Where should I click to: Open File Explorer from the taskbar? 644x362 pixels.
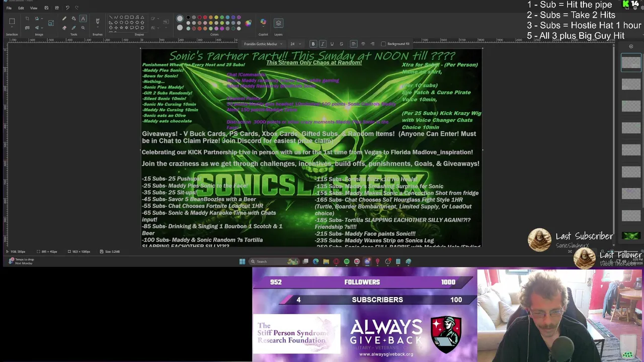pos(326,261)
